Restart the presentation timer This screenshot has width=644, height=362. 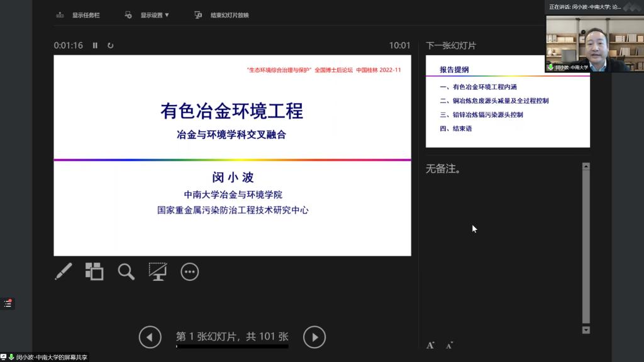[111, 45]
